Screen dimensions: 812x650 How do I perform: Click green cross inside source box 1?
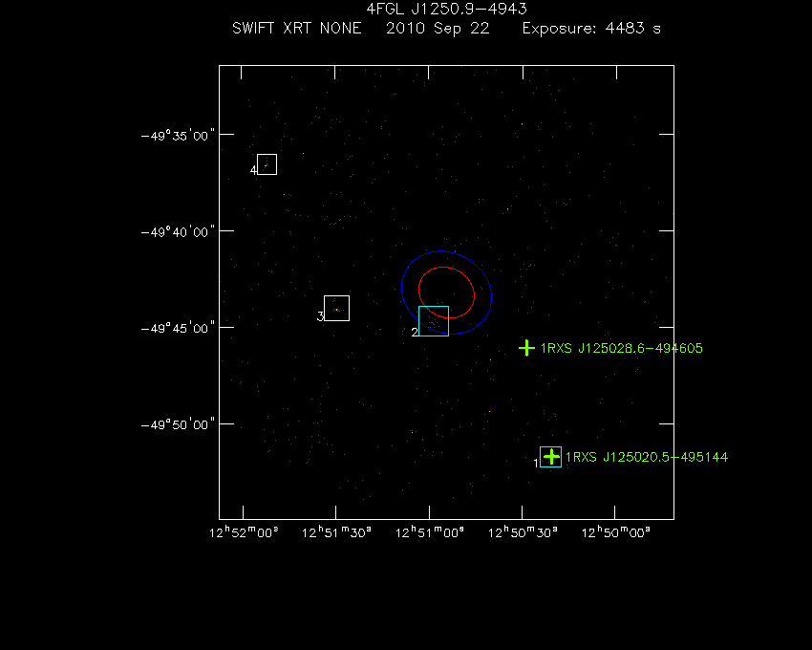[x=552, y=456]
